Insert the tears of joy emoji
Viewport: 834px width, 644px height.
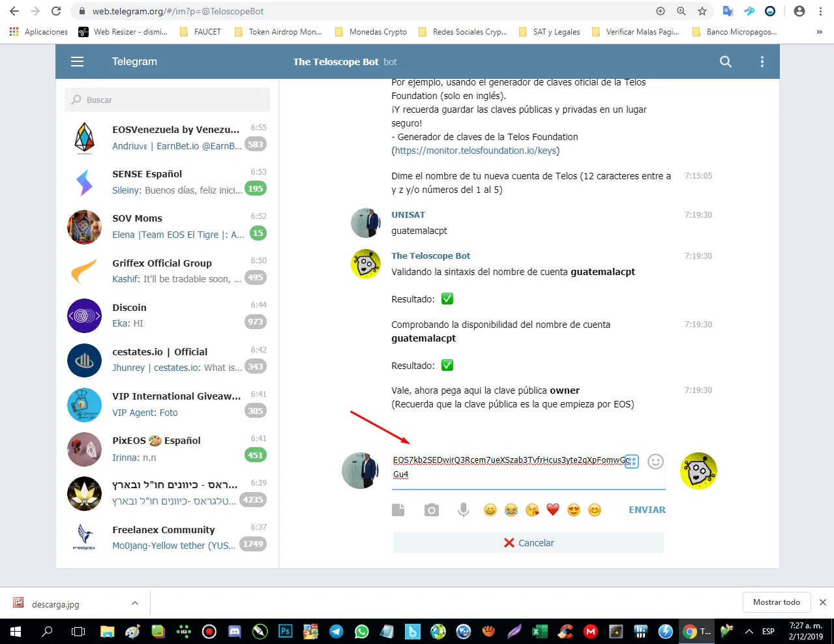(511, 510)
